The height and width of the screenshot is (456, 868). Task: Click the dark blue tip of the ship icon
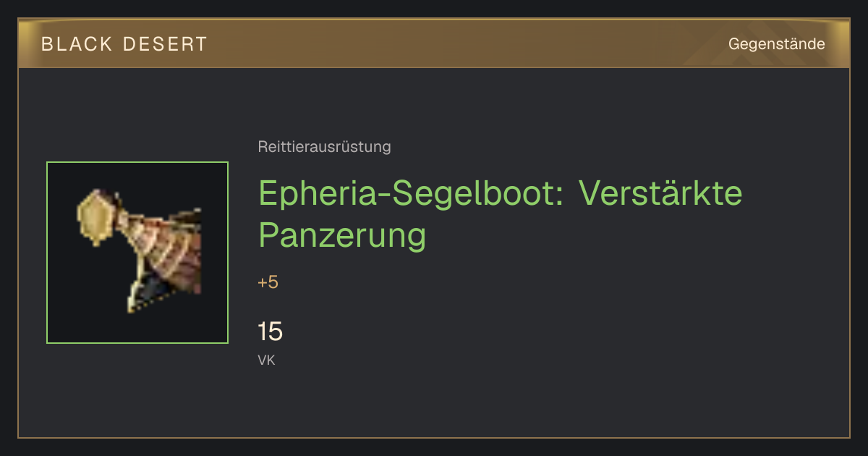pyautogui.click(x=152, y=291)
